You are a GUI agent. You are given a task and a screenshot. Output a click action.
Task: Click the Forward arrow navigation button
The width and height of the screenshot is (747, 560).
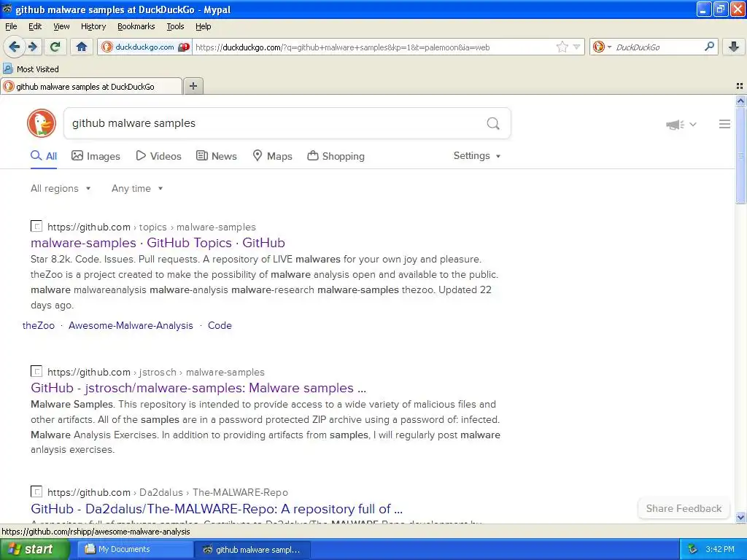33,47
